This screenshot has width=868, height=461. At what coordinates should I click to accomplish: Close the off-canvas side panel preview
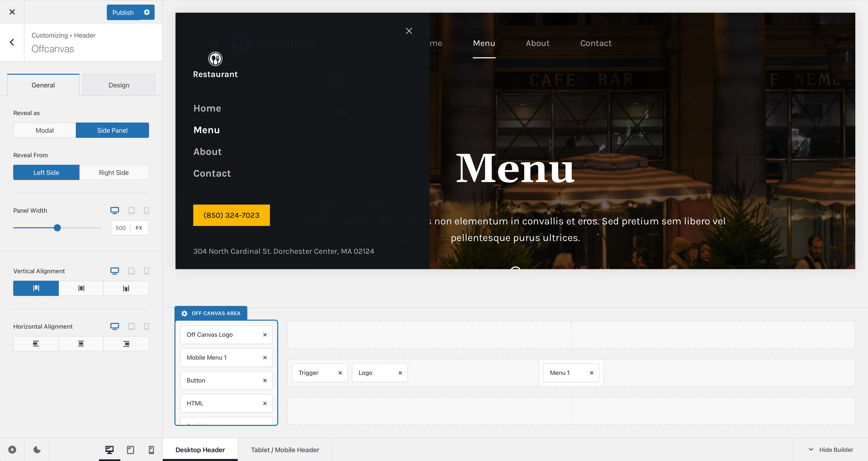pyautogui.click(x=409, y=31)
